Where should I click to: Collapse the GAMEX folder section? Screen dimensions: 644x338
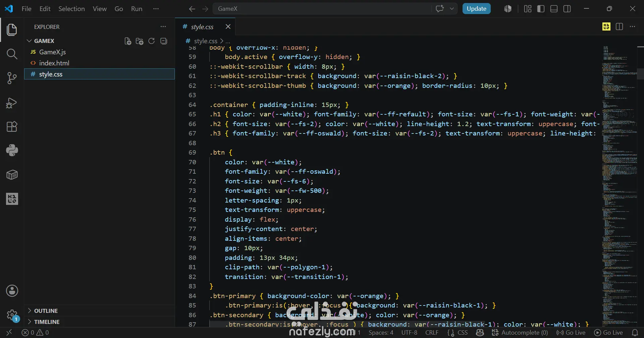coord(44,41)
